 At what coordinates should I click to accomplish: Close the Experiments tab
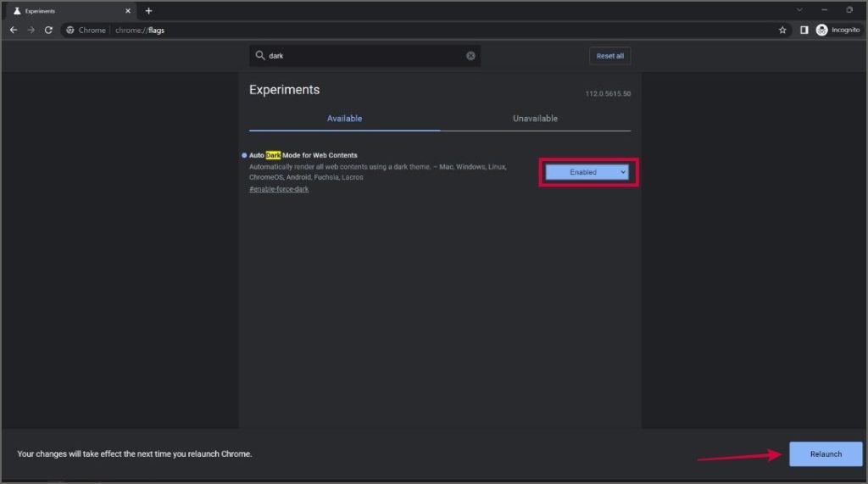[128, 10]
